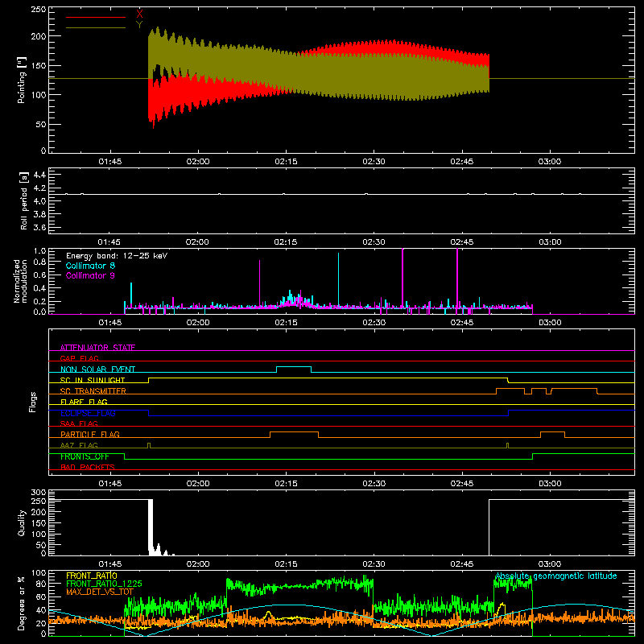Select the Energy band: 12-25 keV text
This screenshot has height=644, width=644.
click(x=117, y=256)
